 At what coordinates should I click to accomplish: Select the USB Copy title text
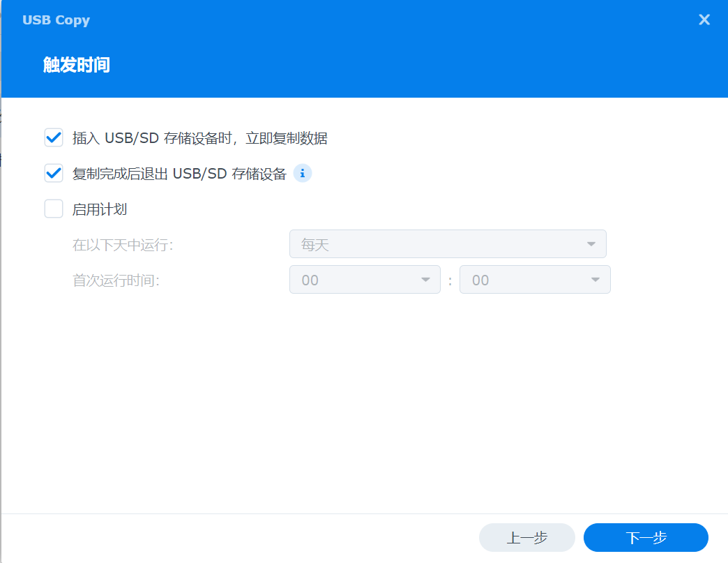click(x=56, y=20)
